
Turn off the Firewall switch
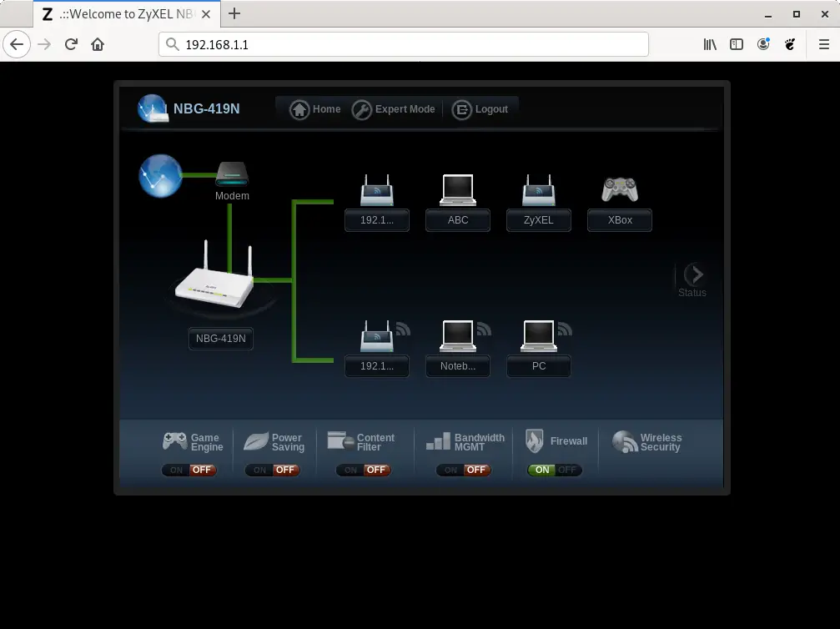(x=555, y=470)
